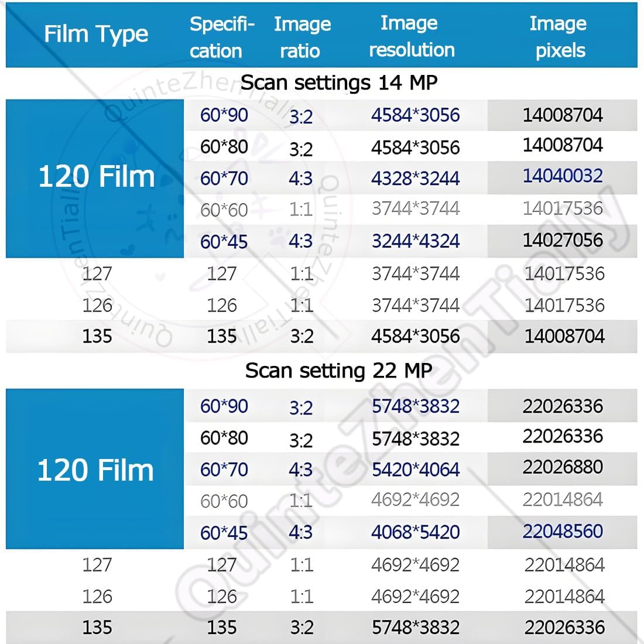Click the 5420*4064 resolution cell
Screen dimensions: 644x644
(415, 469)
